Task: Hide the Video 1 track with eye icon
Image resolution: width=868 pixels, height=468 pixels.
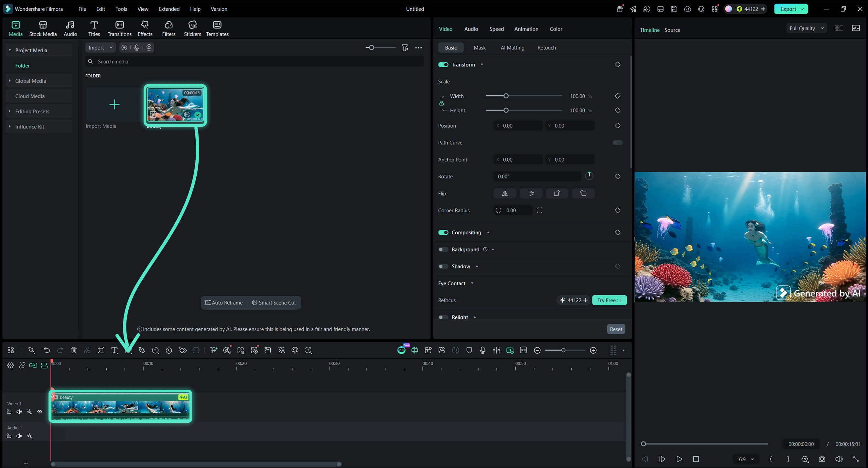Action: (x=39, y=412)
